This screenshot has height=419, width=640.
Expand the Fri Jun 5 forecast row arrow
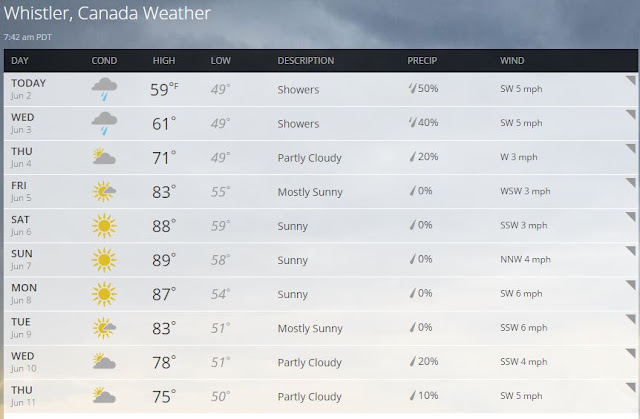(631, 182)
